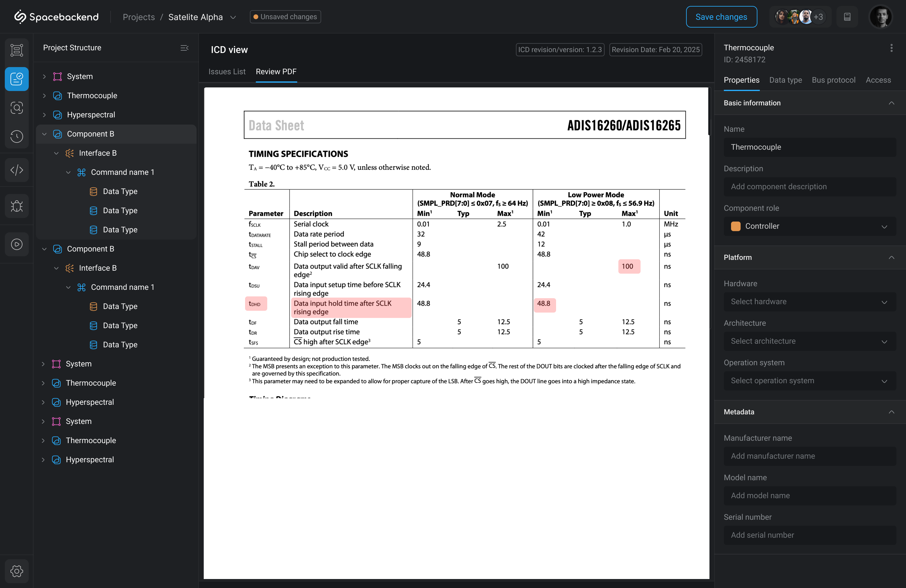Open the code brackets sidebar icon
Image resolution: width=906 pixels, height=588 pixels.
[17, 170]
